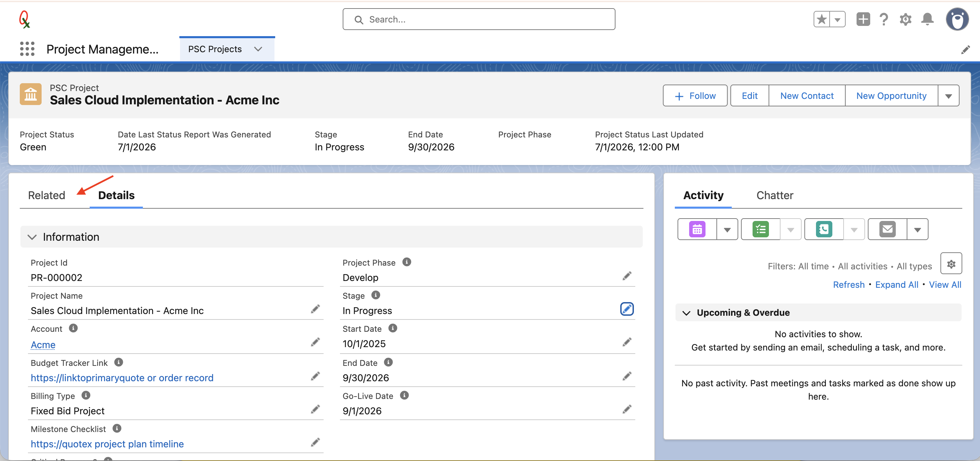Click the New Opportunity button
Image resolution: width=980 pixels, height=461 pixels.
pos(891,96)
